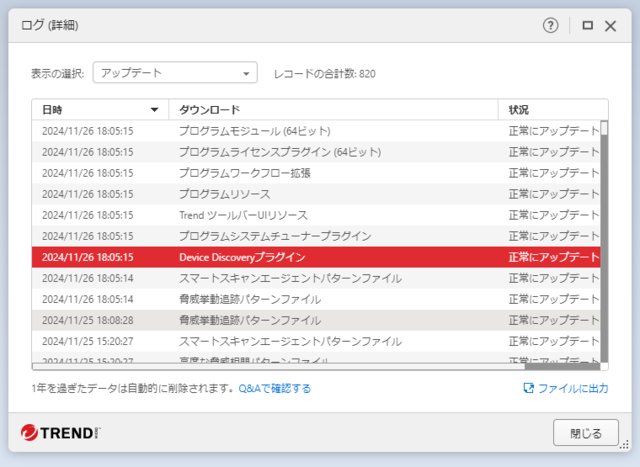Image resolution: width=640 pixels, height=467 pixels.
Task: Select スマートスキャンエージェントパターンファイル row dated 15:20:27
Action: point(316,341)
